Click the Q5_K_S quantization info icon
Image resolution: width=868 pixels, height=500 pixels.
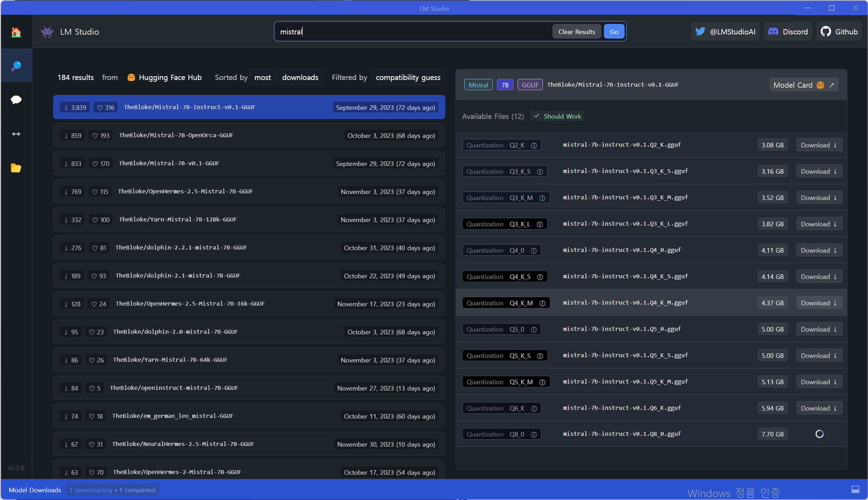540,356
